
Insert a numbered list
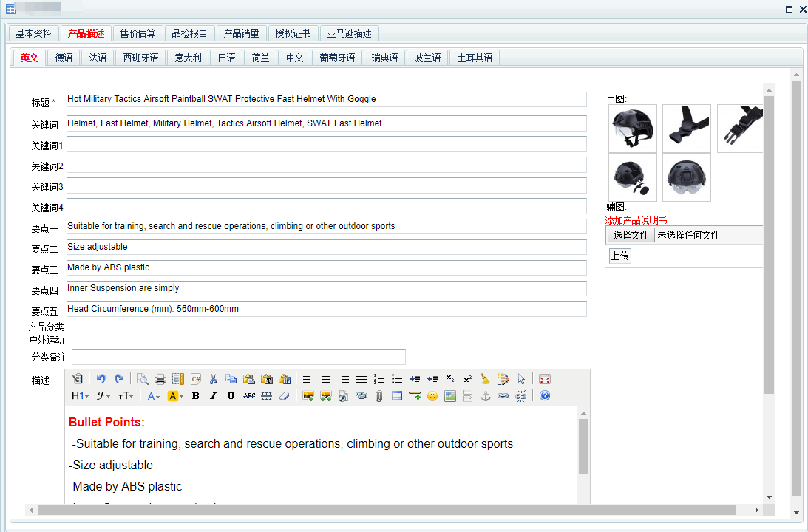tap(379, 379)
